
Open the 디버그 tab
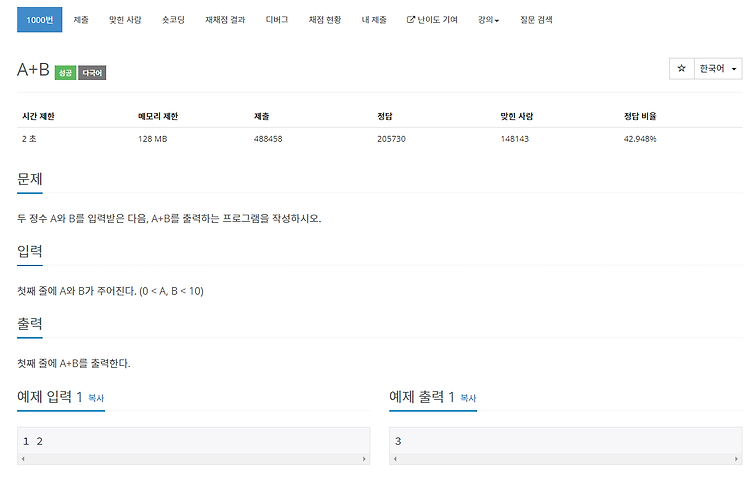click(276, 20)
